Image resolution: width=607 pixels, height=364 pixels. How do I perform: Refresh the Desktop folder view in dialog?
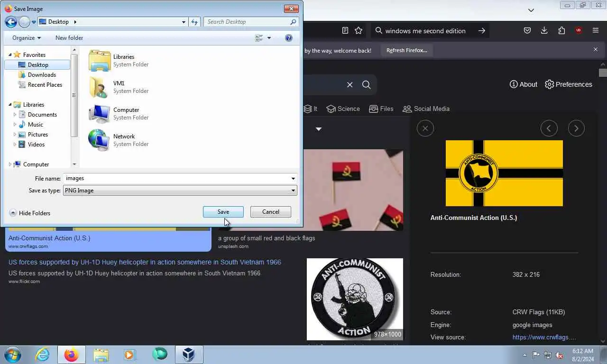[194, 22]
